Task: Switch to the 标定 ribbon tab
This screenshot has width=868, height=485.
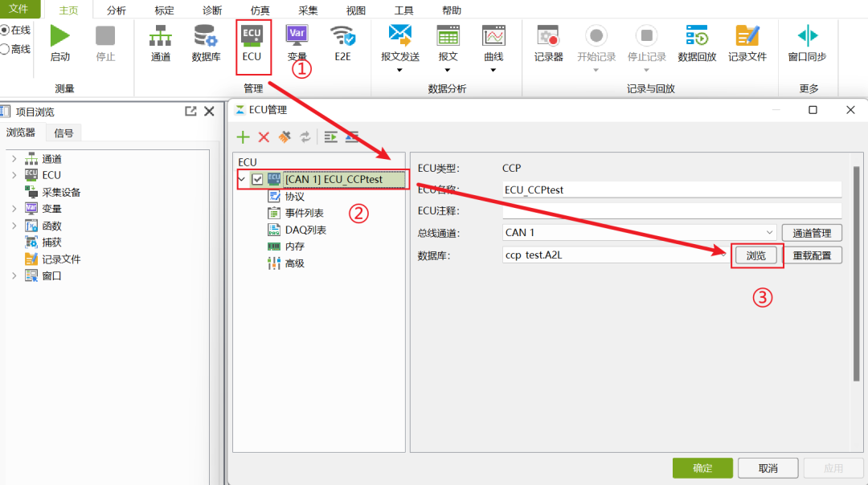Action: 164,10
